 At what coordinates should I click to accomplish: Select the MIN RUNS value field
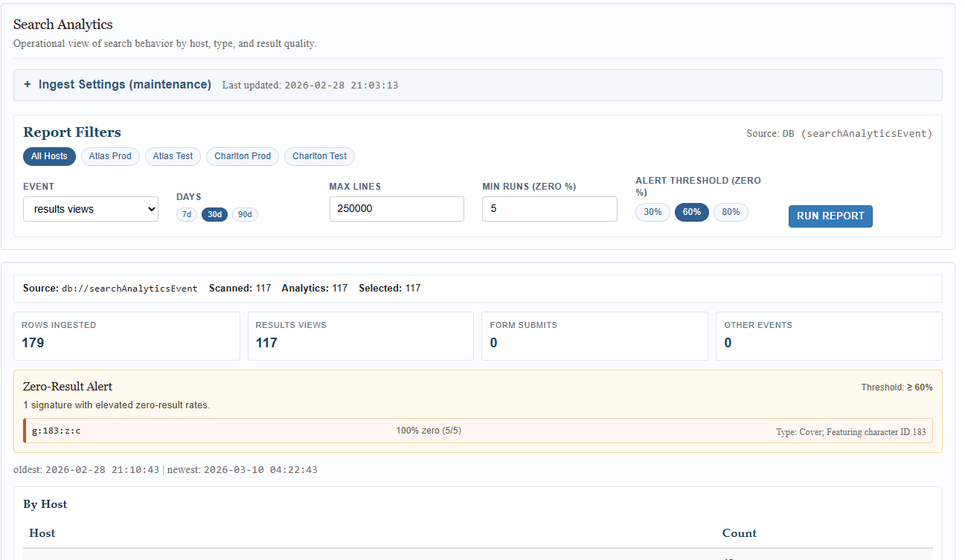(549, 209)
